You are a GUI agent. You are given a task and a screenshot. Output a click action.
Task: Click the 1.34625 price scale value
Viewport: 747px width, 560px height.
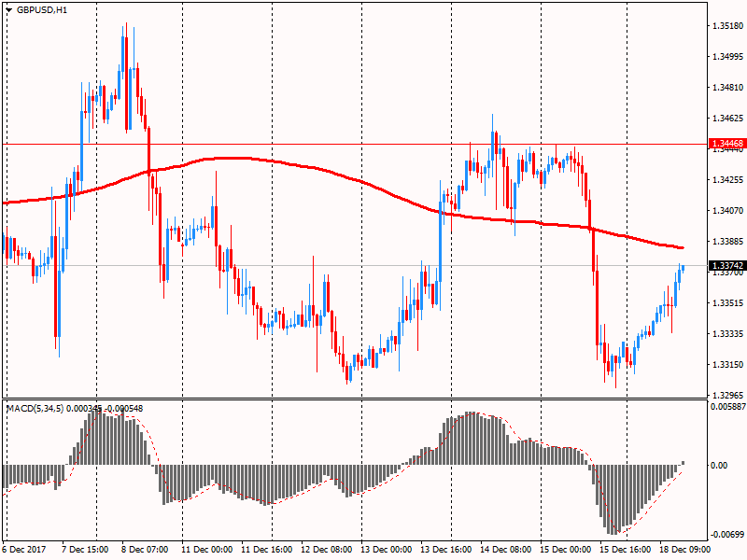coord(728,119)
